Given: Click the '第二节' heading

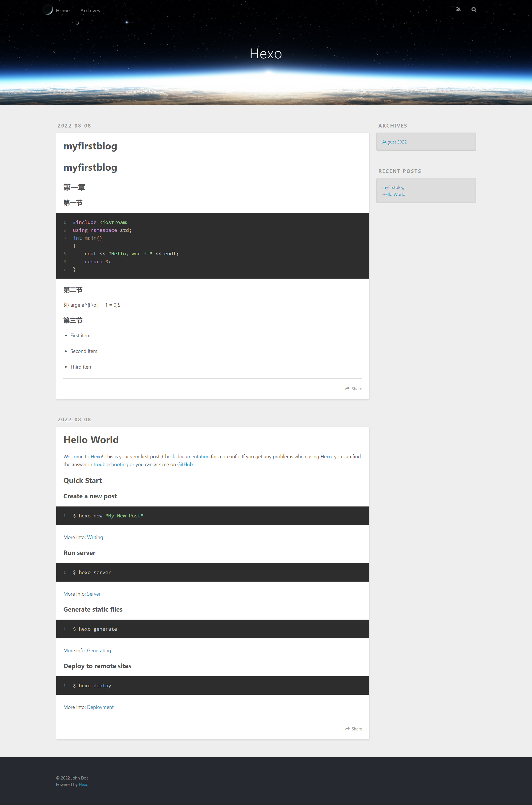Looking at the screenshot, I should click(x=73, y=290).
